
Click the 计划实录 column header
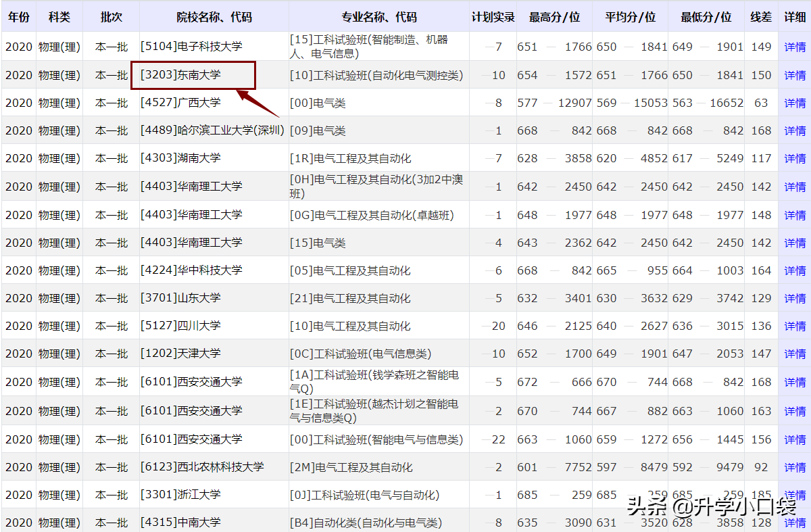(x=493, y=17)
